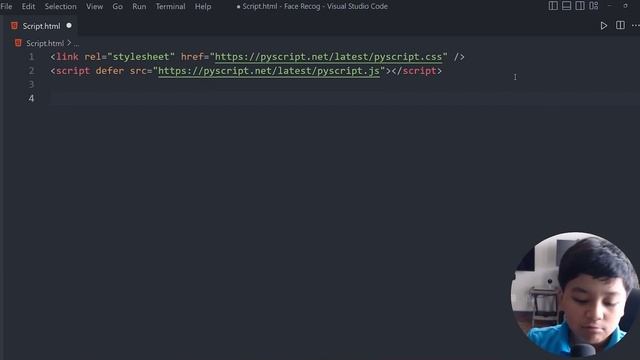Toggle the bottom panel layout icon
This screenshot has height=360, width=640.
click(x=567, y=6)
